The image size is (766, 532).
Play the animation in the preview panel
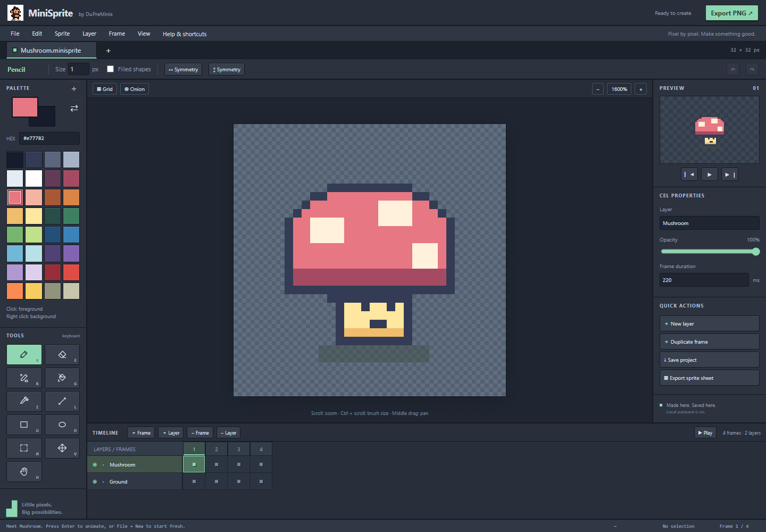click(710, 174)
